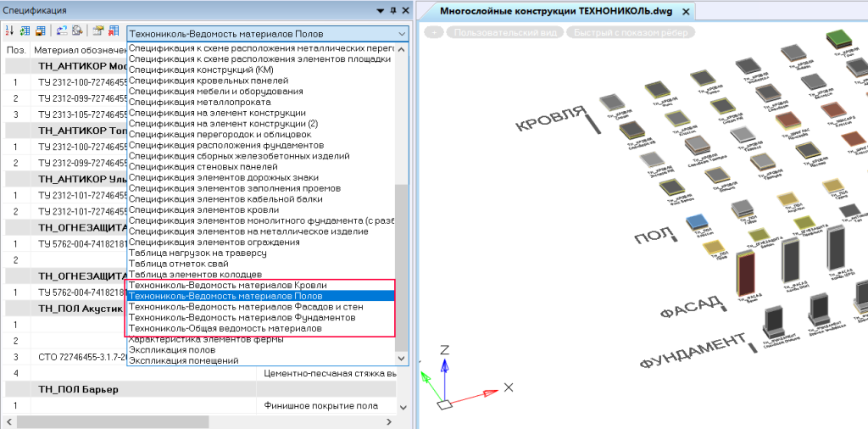The height and width of the screenshot is (429, 868).
Task: Choose Спецификация стеновых панелей
Action: pos(261,167)
